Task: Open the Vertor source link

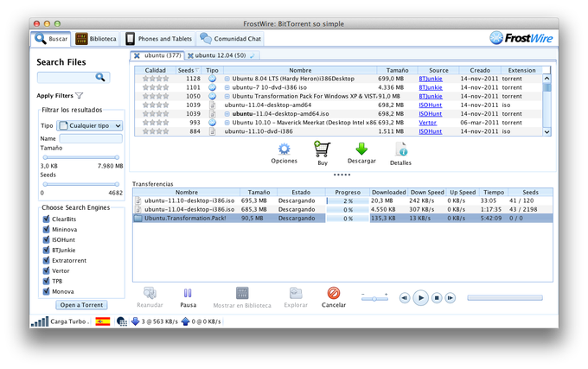Action: point(427,123)
